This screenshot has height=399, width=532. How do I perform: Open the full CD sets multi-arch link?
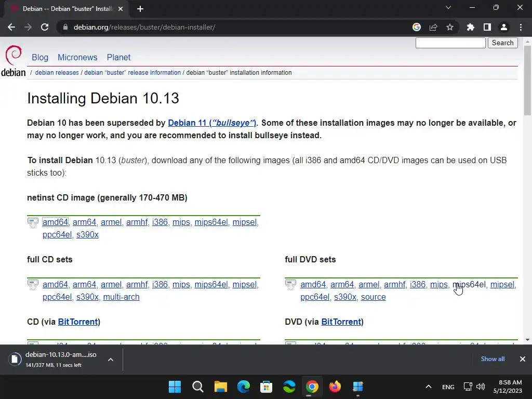[121, 297]
